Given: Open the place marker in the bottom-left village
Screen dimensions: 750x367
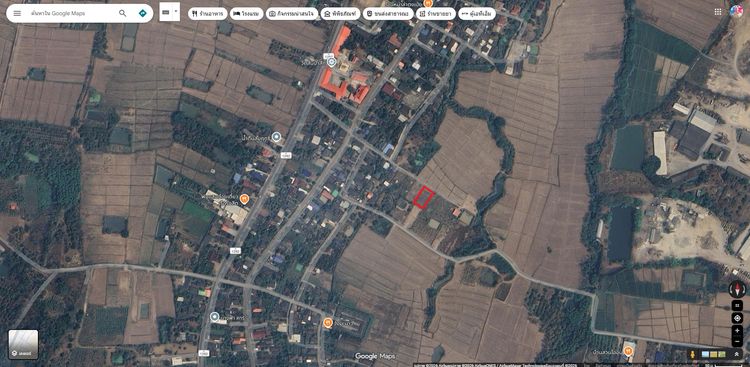Looking at the screenshot, I should point(215,317).
